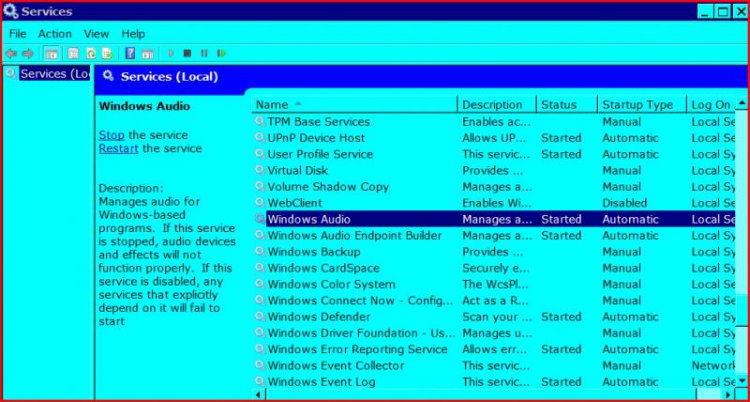Click the Services gear icon in the title bar
Viewport: 750px width, 402px height.
10,11
